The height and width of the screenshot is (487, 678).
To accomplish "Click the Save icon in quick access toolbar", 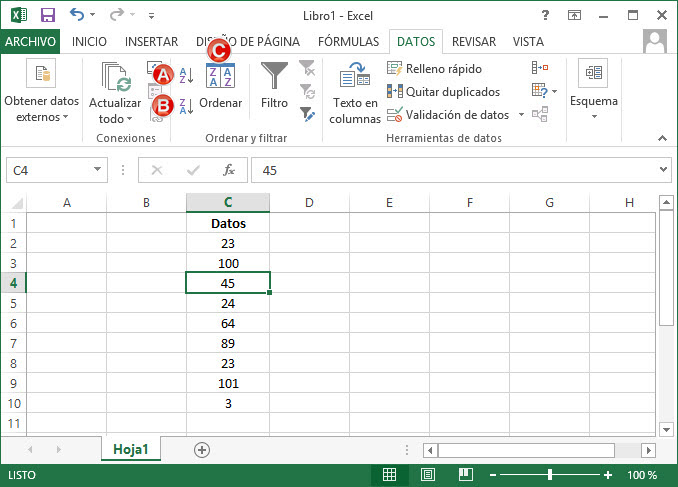I will tap(47, 16).
